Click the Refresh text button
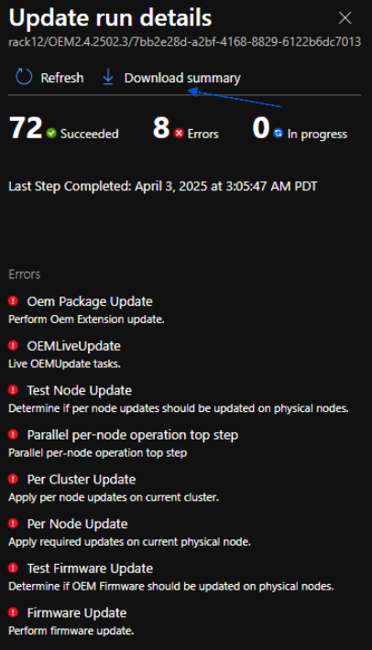This screenshot has width=372, height=650. pos(62,78)
